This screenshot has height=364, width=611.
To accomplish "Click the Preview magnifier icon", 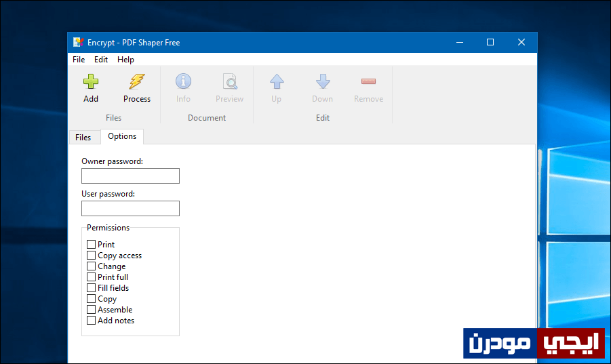I will point(230,82).
